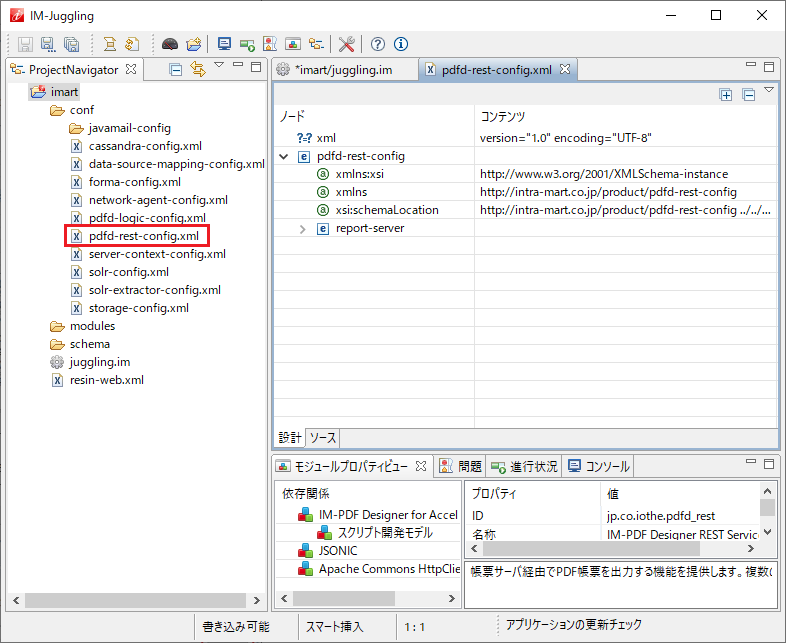Screen dimensions: 786x643
Task: Open the information about icon
Action: coord(401,44)
